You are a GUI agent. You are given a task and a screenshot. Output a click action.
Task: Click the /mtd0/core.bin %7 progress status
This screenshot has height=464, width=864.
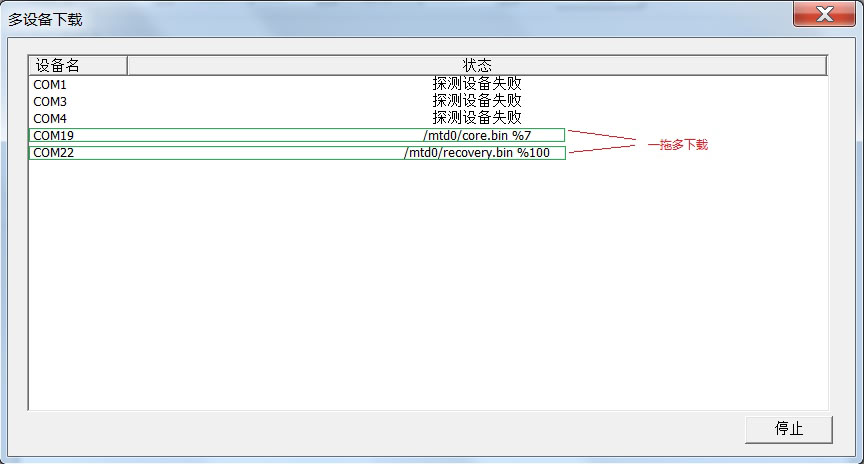pyautogui.click(x=477, y=135)
